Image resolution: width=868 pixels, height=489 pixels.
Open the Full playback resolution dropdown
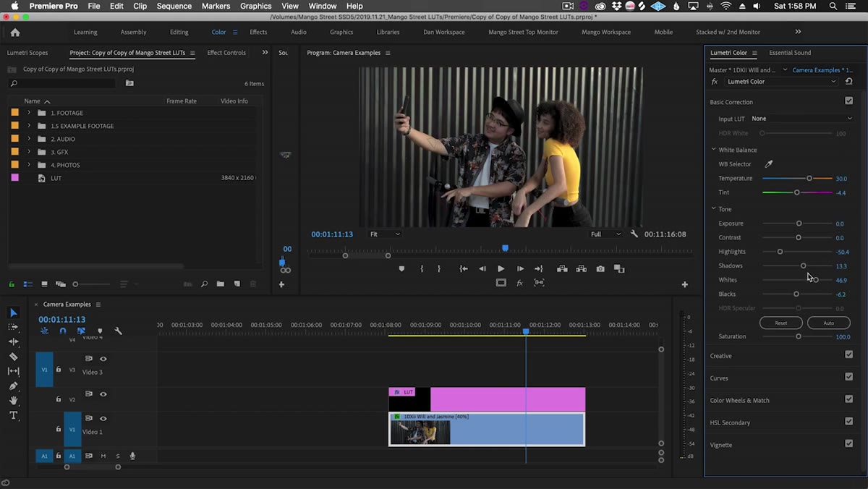tap(605, 234)
